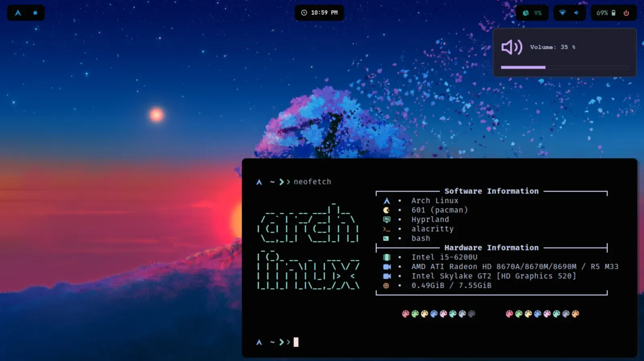
Task: Click the 'Hardware Information' heading
Action: pos(491,248)
